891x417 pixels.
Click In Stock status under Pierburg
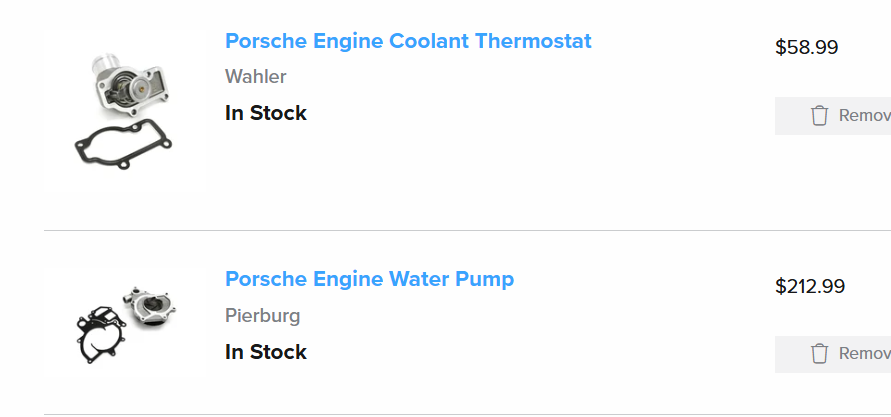click(265, 352)
